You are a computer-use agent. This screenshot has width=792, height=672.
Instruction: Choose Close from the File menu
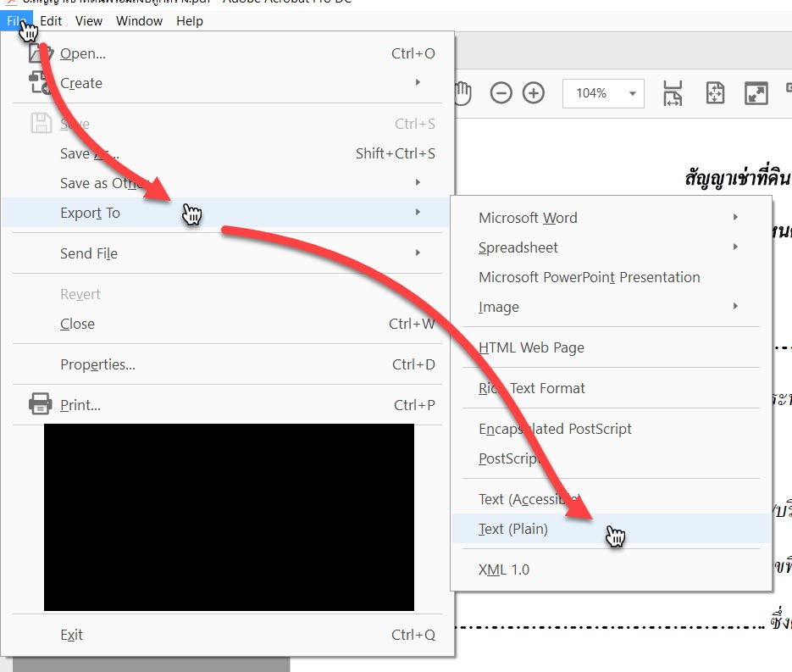click(225, 324)
